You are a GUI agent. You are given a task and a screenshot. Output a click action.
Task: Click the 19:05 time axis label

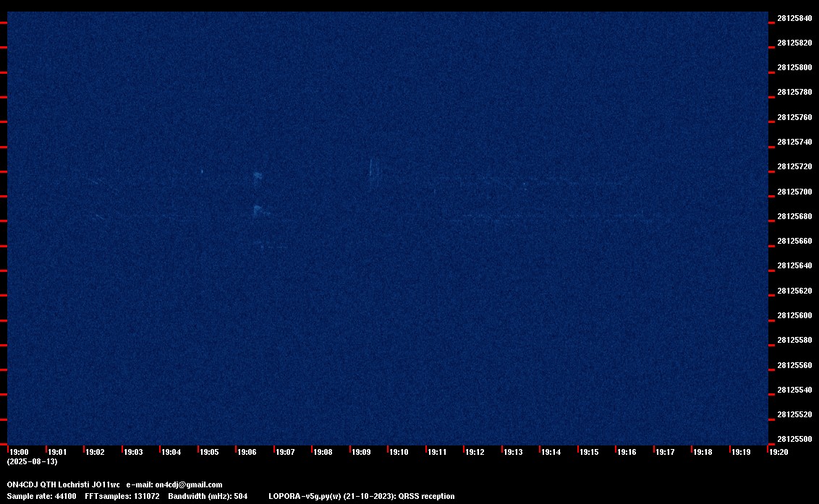click(x=209, y=452)
